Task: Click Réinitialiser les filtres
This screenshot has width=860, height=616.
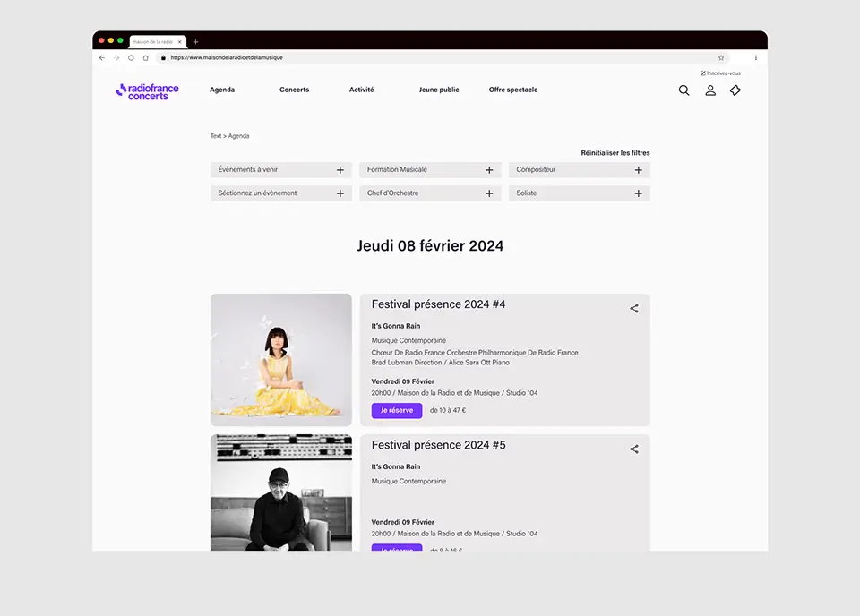Action: (x=615, y=153)
